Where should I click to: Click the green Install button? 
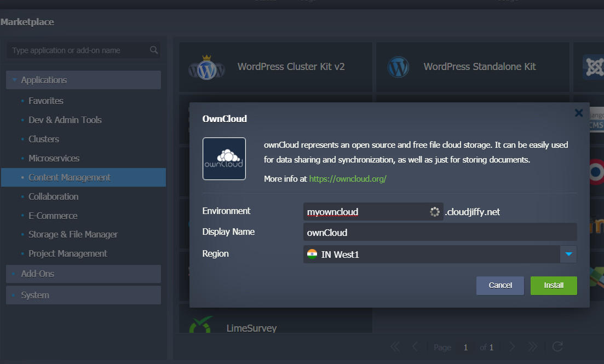[553, 285]
